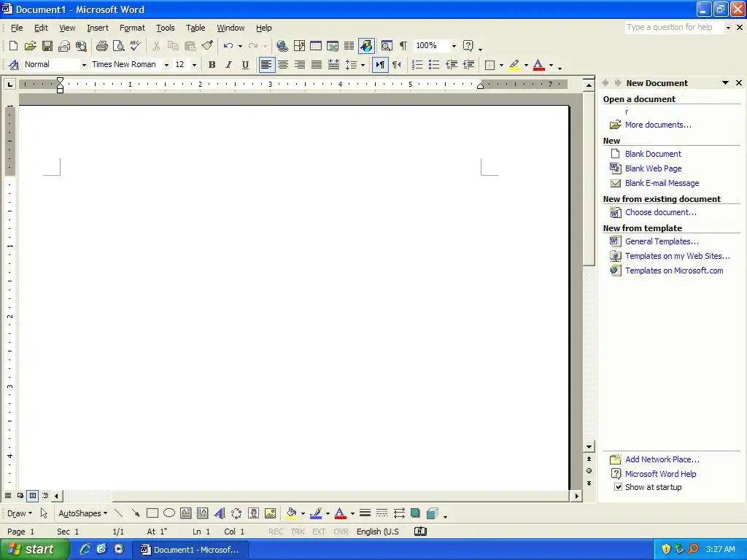
Task: Click the Type a question for help box
Action: pos(674,27)
